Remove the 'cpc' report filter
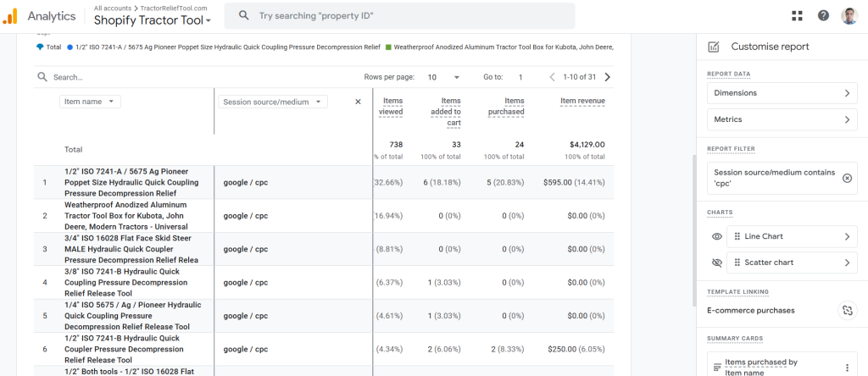Image resolution: width=868 pixels, height=376 pixels. click(x=847, y=178)
